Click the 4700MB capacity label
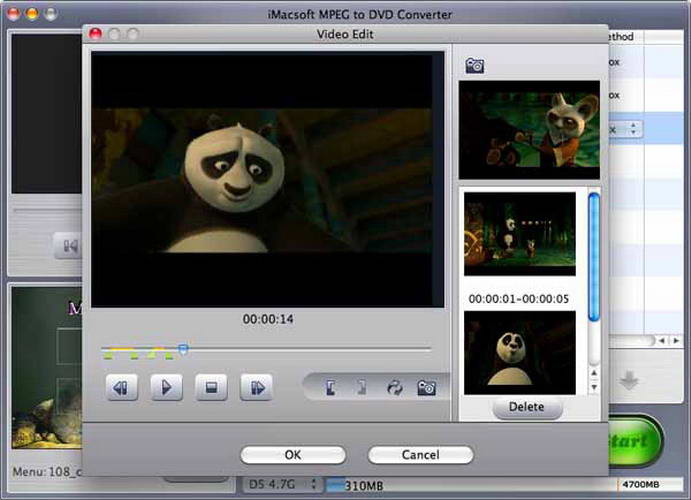 coord(641,485)
